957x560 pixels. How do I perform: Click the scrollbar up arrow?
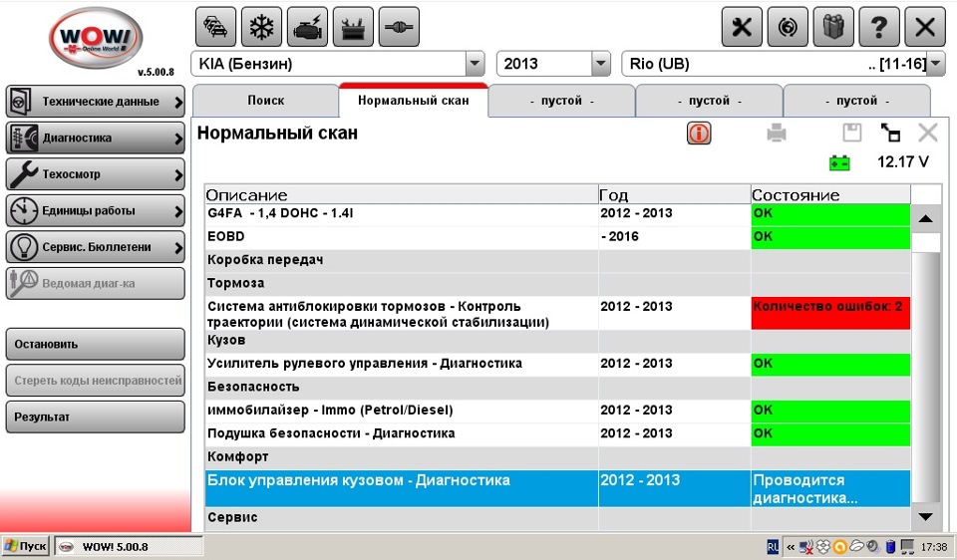(925, 218)
